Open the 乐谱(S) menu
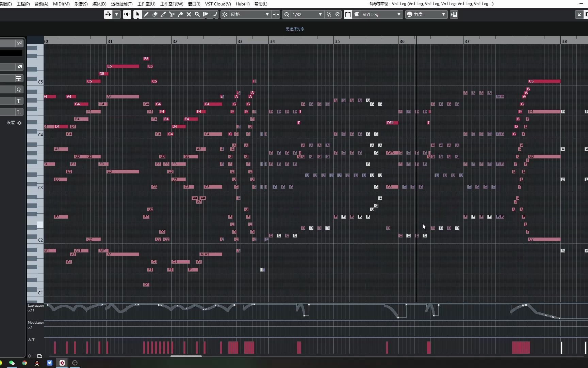 [x=81, y=4]
